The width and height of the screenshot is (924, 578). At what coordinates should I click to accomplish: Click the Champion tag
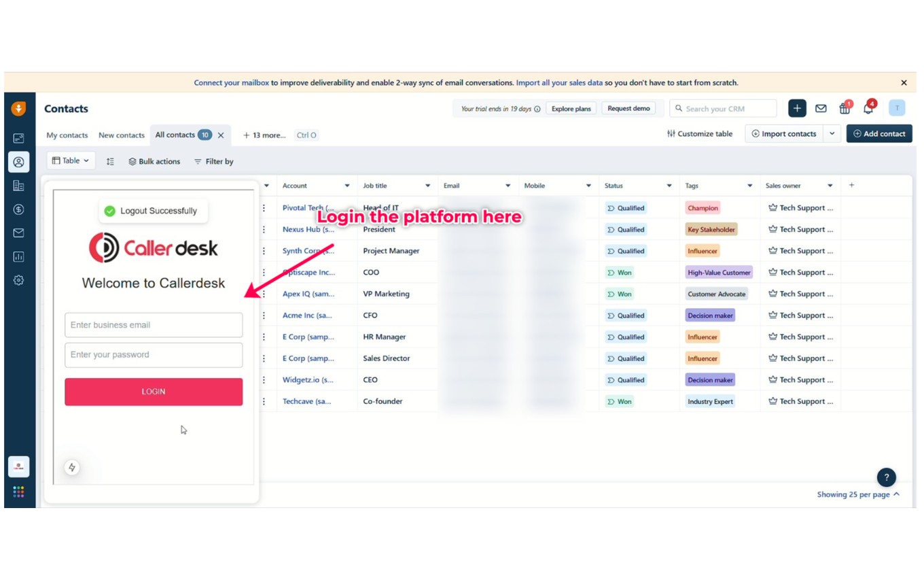[x=703, y=208]
